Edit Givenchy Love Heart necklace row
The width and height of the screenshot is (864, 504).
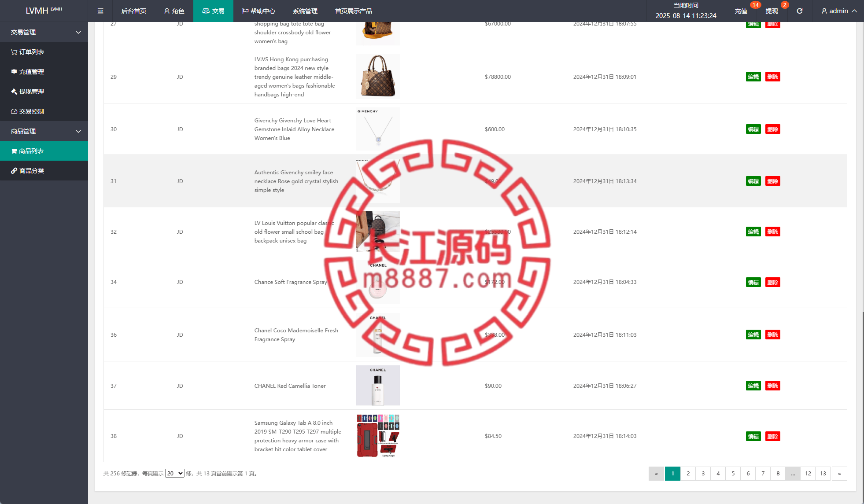pyautogui.click(x=753, y=129)
